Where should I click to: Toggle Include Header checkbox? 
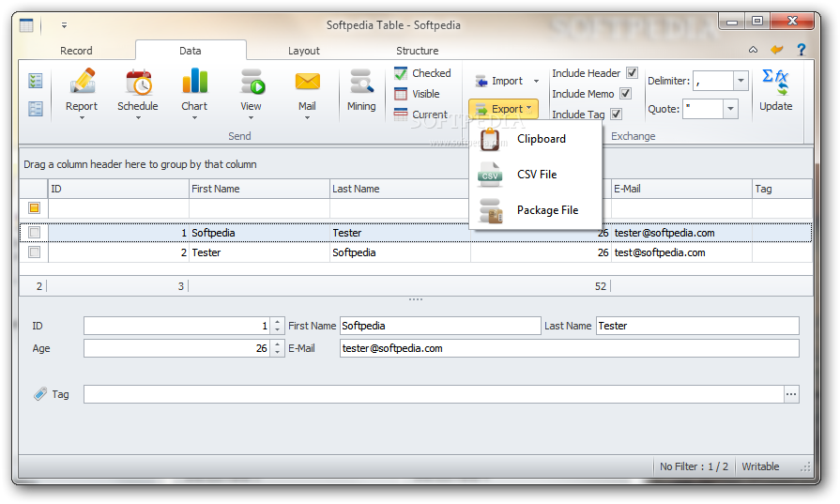click(633, 73)
